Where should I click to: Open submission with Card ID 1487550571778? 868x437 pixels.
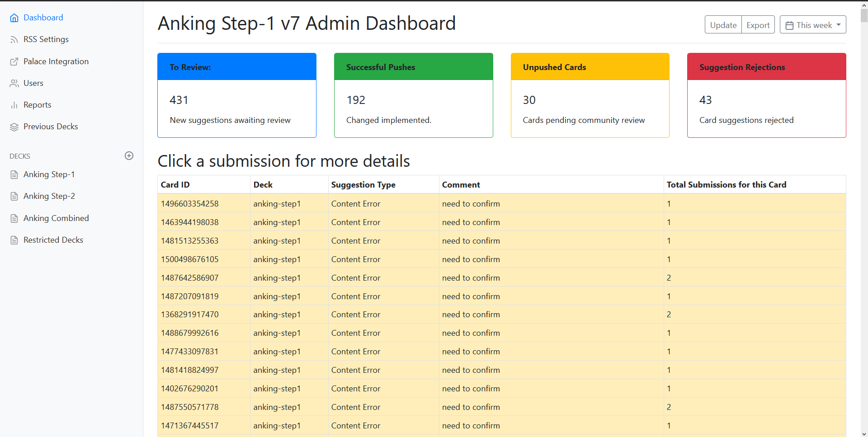(502, 407)
